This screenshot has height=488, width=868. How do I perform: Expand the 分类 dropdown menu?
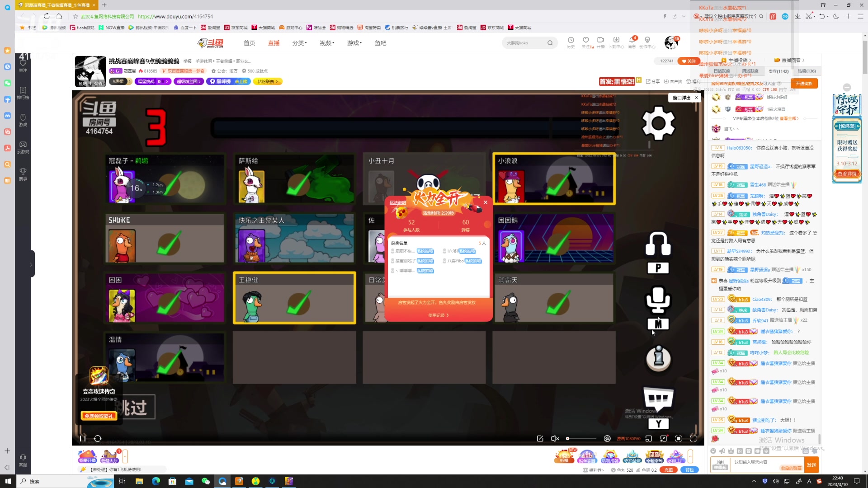click(299, 43)
